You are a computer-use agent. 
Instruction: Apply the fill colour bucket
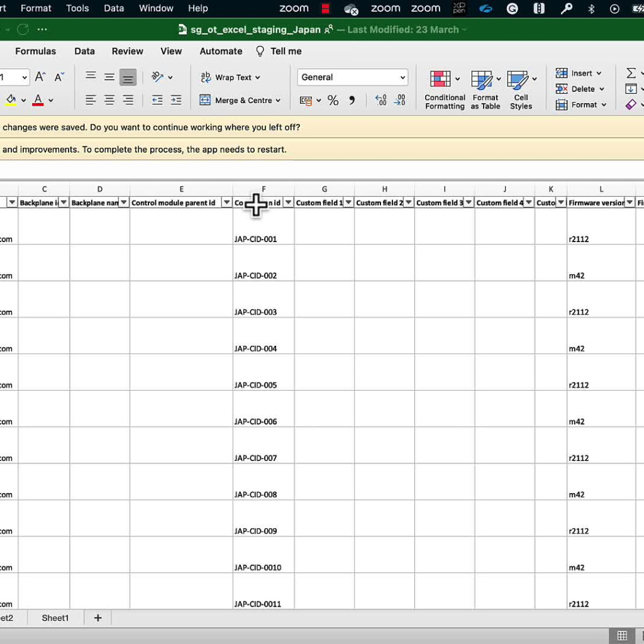(11, 100)
